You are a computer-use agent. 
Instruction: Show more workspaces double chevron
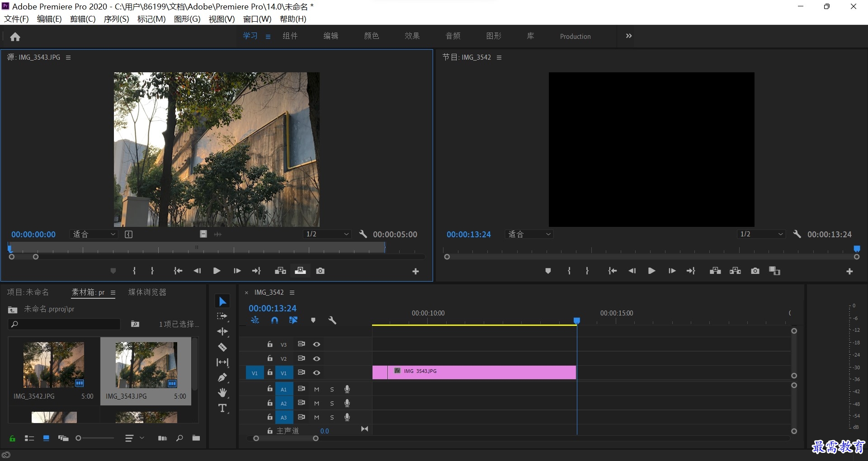point(628,36)
